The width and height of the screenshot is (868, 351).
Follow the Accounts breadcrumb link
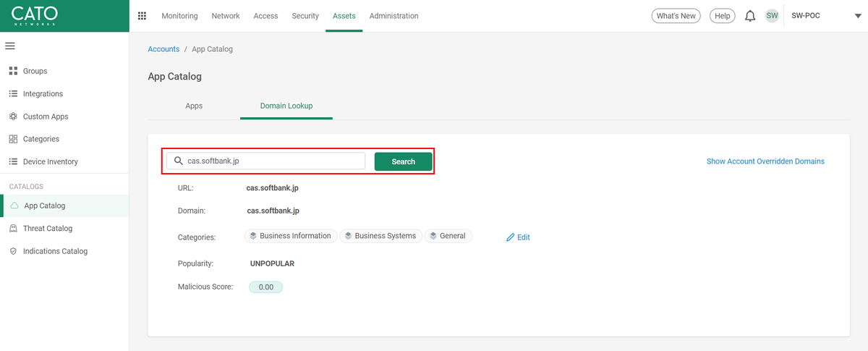[163, 49]
